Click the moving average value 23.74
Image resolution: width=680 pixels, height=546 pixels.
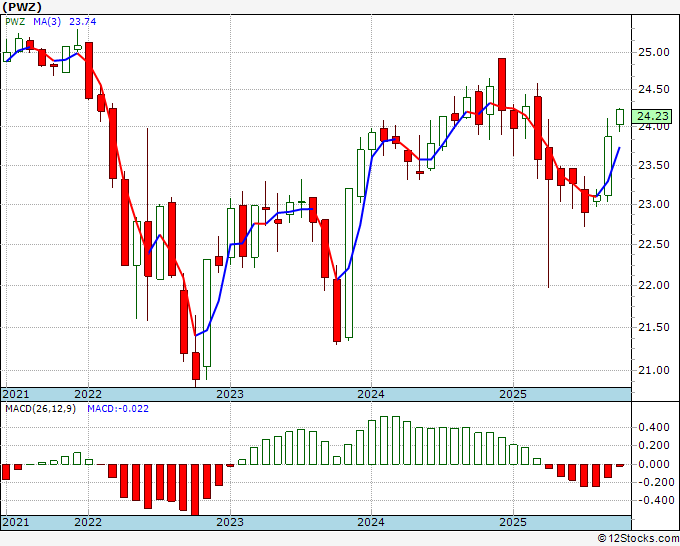[82, 22]
